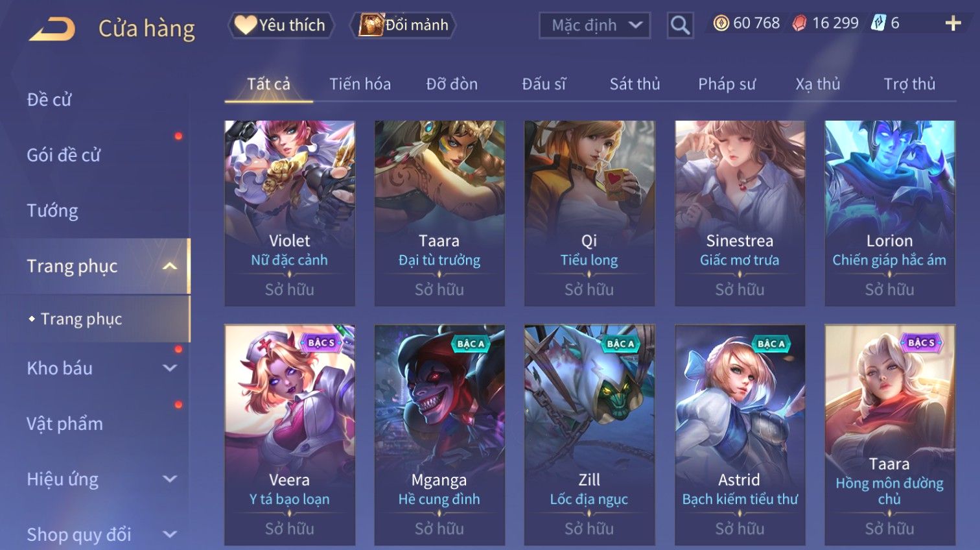This screenshot has width=980, height=550.
Task: Click the gold coin balance icon
Action: coord(721,23)
